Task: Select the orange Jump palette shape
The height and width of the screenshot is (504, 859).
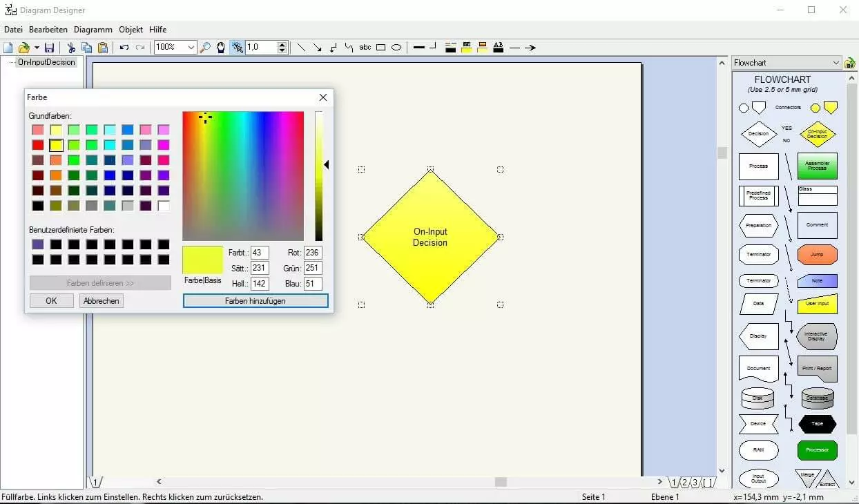Action: click(x=817, y=254)
